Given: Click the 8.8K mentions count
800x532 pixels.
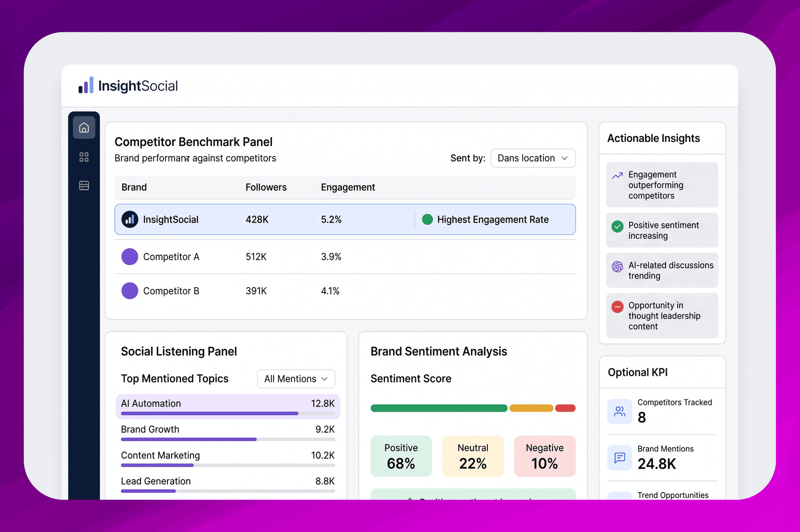Looking at the screenshot, I should coord(325,481).
